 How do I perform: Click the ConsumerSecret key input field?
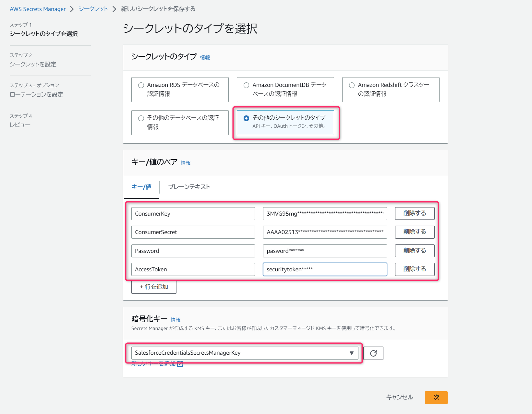click(x=193, y=232)
